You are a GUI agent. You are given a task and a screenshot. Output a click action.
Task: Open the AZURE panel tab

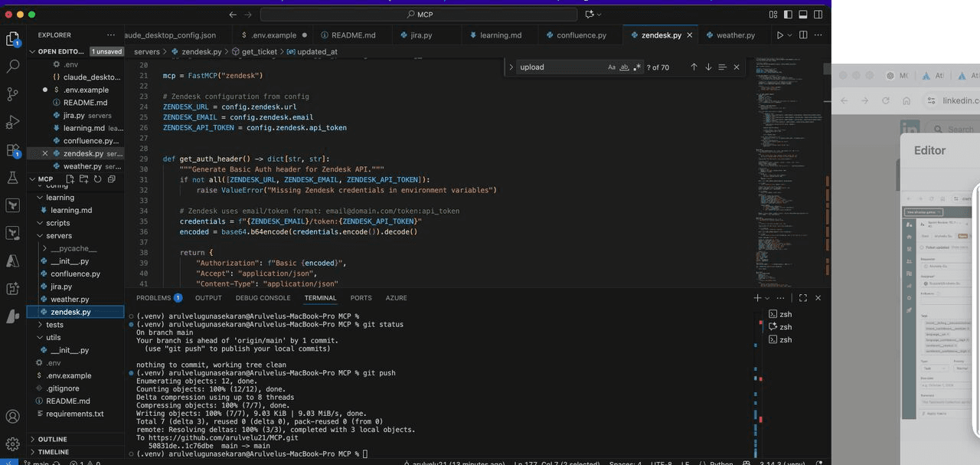pos(396,298)
